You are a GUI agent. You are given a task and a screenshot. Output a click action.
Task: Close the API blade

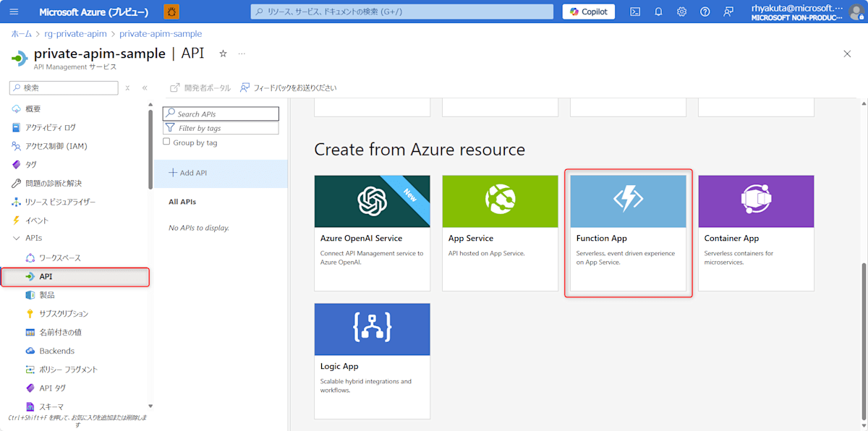[847, 54]
